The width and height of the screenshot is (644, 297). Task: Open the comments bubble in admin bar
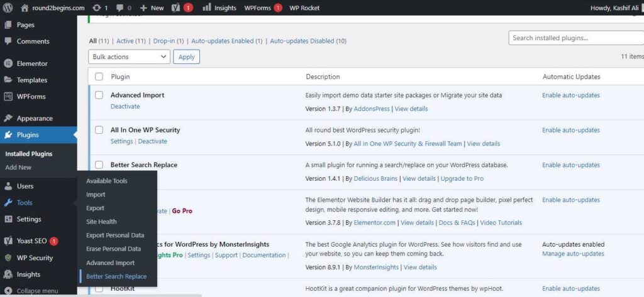(120, 8)
